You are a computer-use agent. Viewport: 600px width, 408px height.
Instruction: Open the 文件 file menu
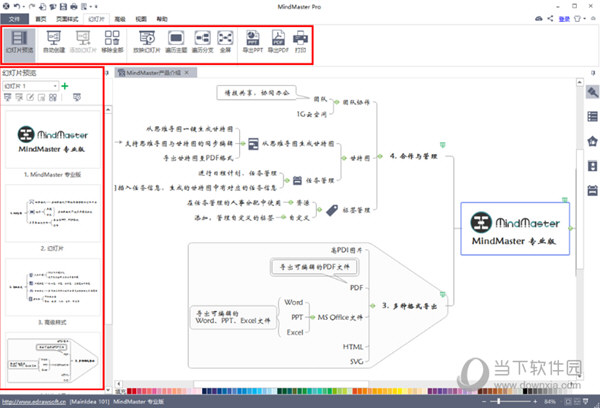(x=14, y=19)
